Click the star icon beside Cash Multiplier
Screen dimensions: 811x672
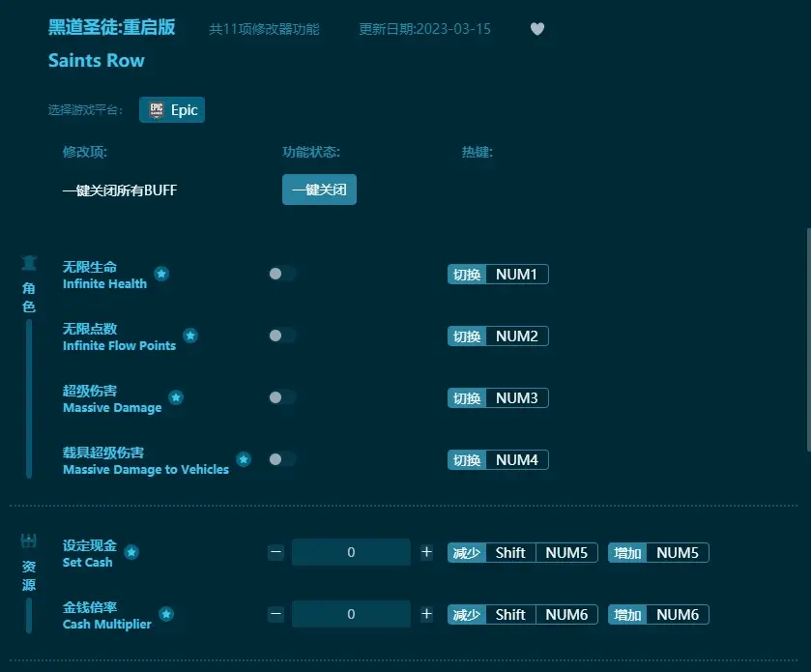point(165,613)
